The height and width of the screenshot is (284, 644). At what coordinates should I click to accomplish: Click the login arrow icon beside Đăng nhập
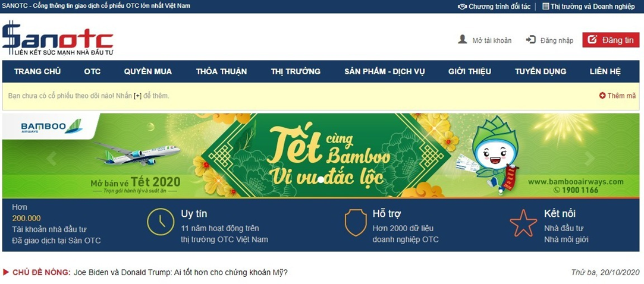(530, 40)
